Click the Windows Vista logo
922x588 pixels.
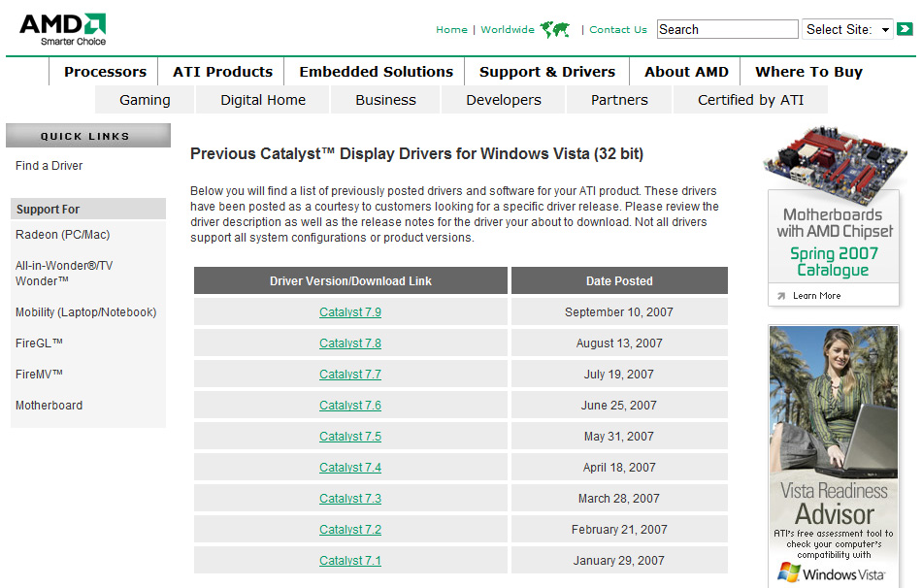(x=831, y=573)
